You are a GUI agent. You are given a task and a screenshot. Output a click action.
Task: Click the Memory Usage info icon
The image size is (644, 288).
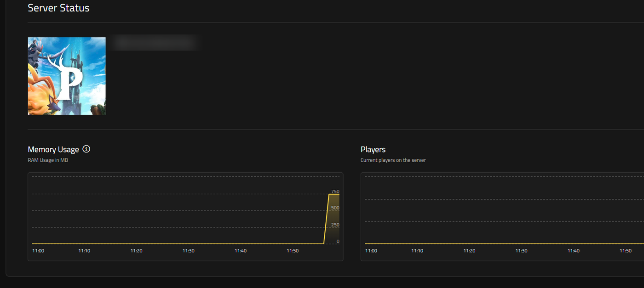click(x=86, y=149)
